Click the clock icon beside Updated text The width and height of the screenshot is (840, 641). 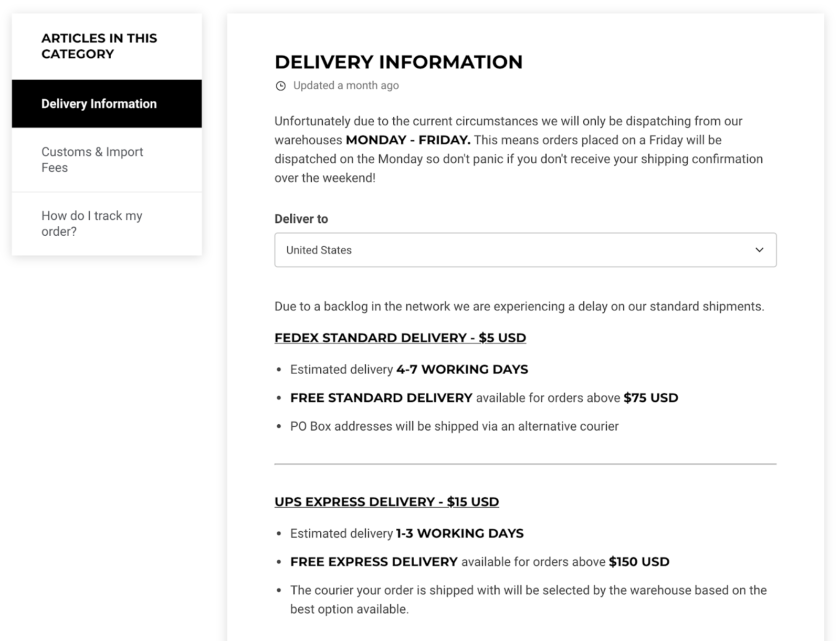(x=281, y=86)
